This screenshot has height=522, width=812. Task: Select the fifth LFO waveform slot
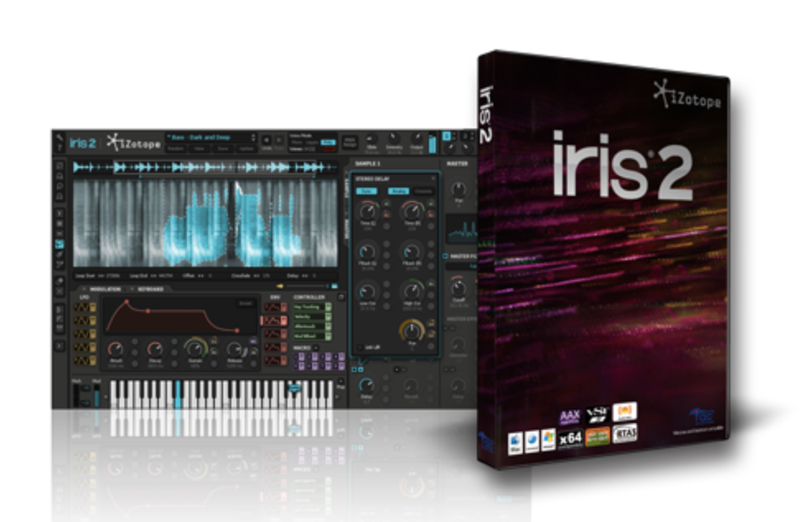pyautogui.click(x=84, y=361)
